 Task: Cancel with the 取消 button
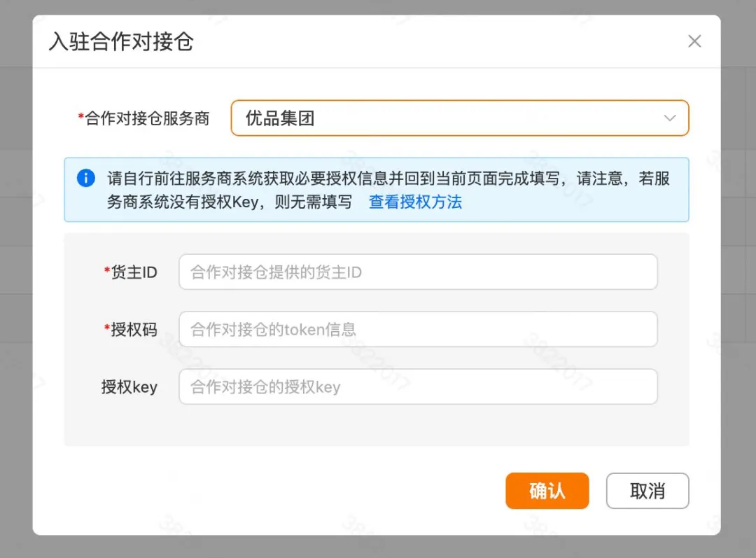pyautogui.click(x=647, y=491)
